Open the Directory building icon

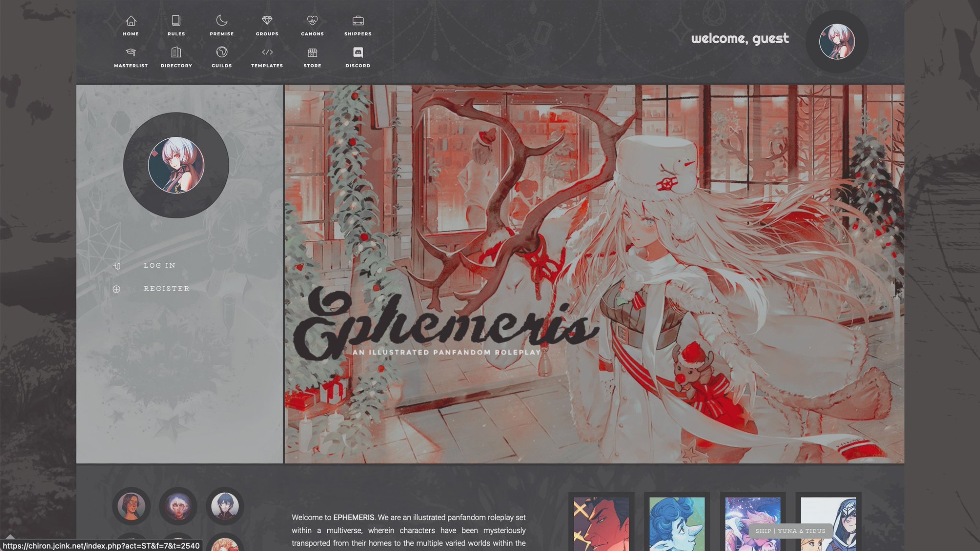coord(176,52)
